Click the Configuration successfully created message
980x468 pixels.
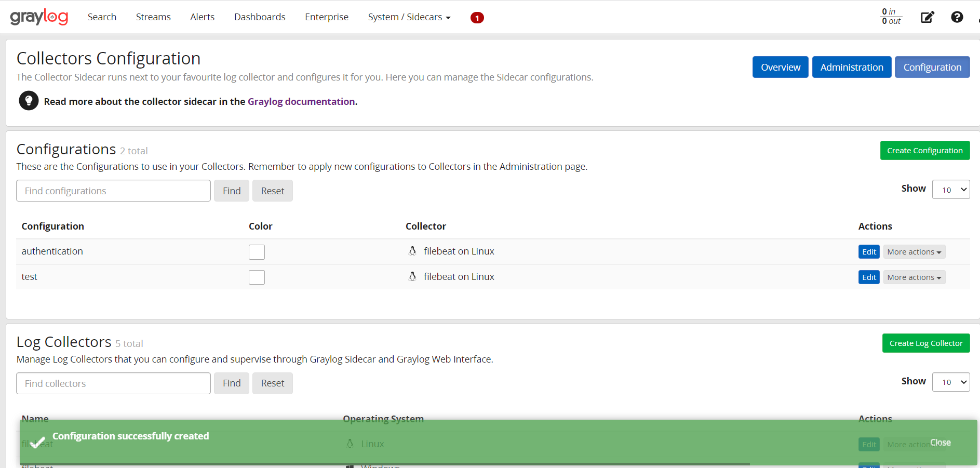[130, 436]
